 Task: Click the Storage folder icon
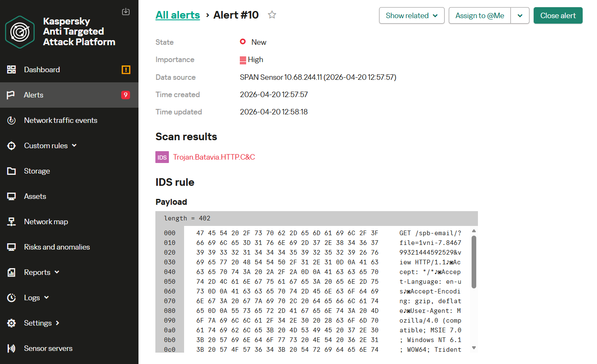pos(11,171)
